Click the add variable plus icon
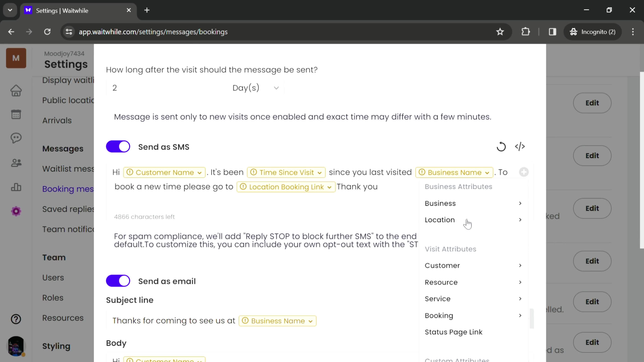 [524, 172]
